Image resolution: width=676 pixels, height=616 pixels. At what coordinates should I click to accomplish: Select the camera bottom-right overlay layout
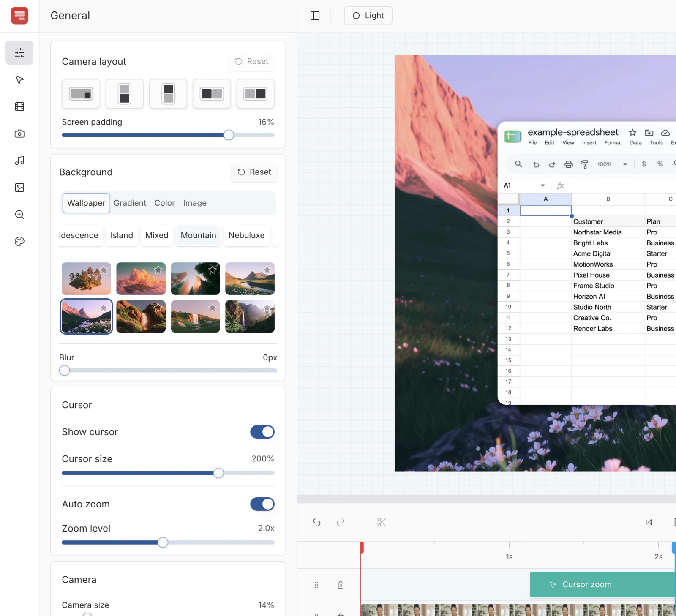click(81, 94)
